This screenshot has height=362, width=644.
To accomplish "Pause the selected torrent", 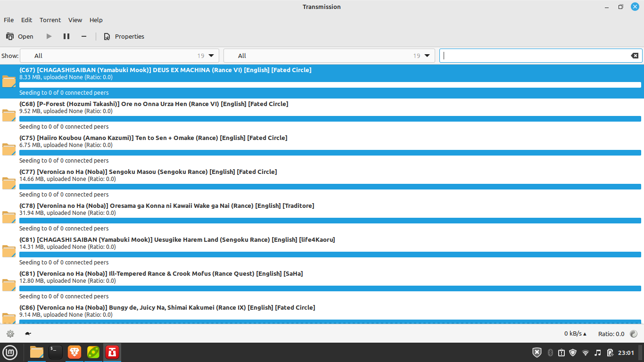I will click(x=66, y=36).
